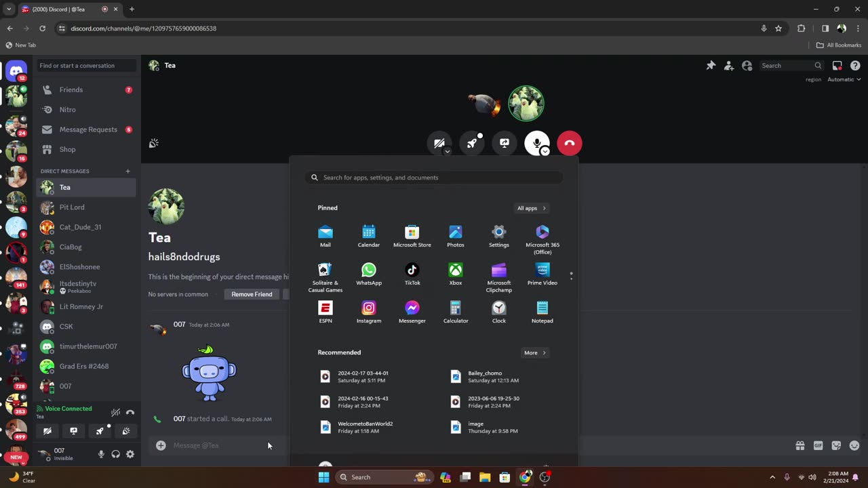Open New Tab bookmark

tap(20, 45)
